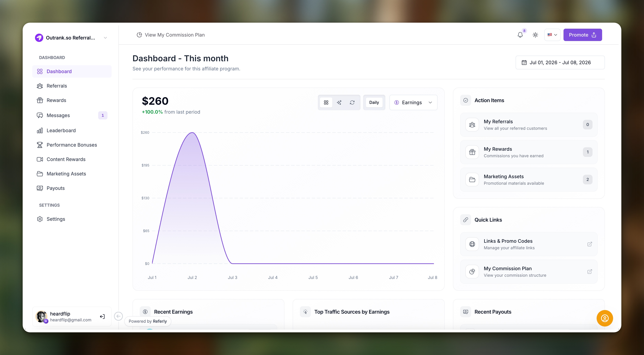This screenshot has width=644, height=355.
Task: Open Referrals in sidebar
Action: tap(72, 86)
